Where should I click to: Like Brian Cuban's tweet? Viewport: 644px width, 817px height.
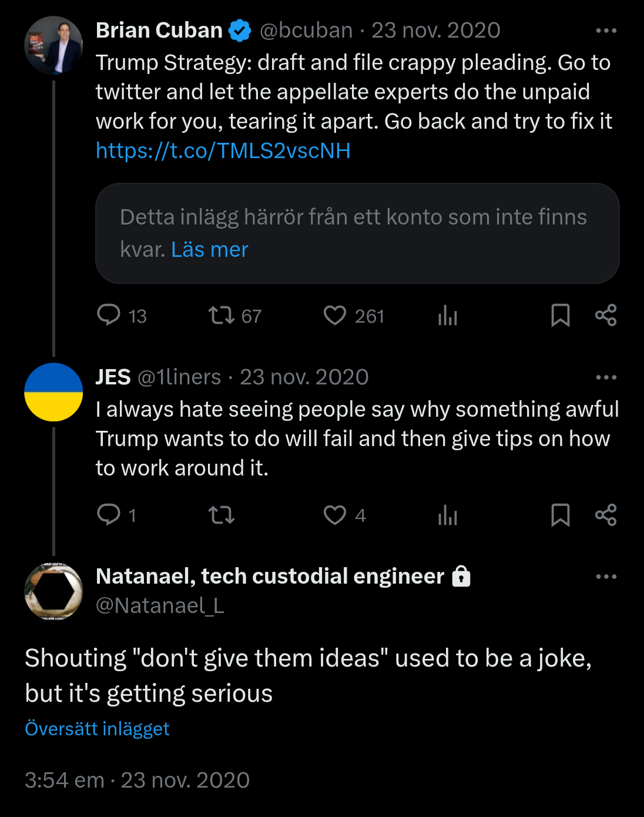point(335,315)
